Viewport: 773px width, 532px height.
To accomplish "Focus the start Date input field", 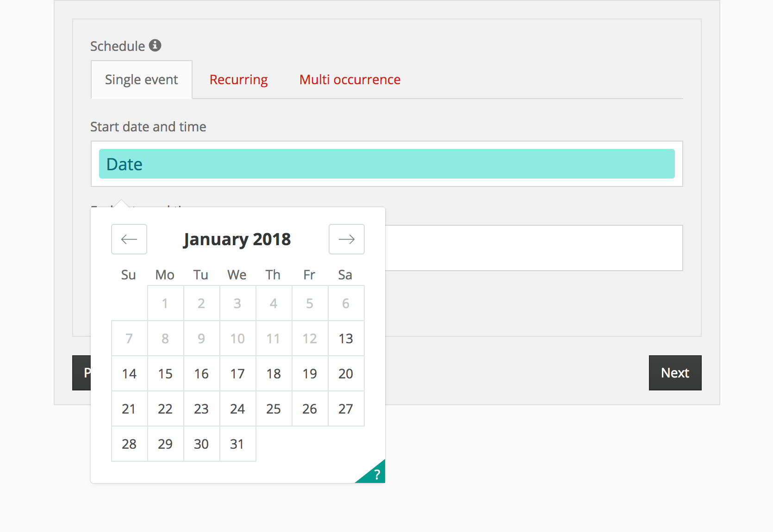I will pos(386,164).
